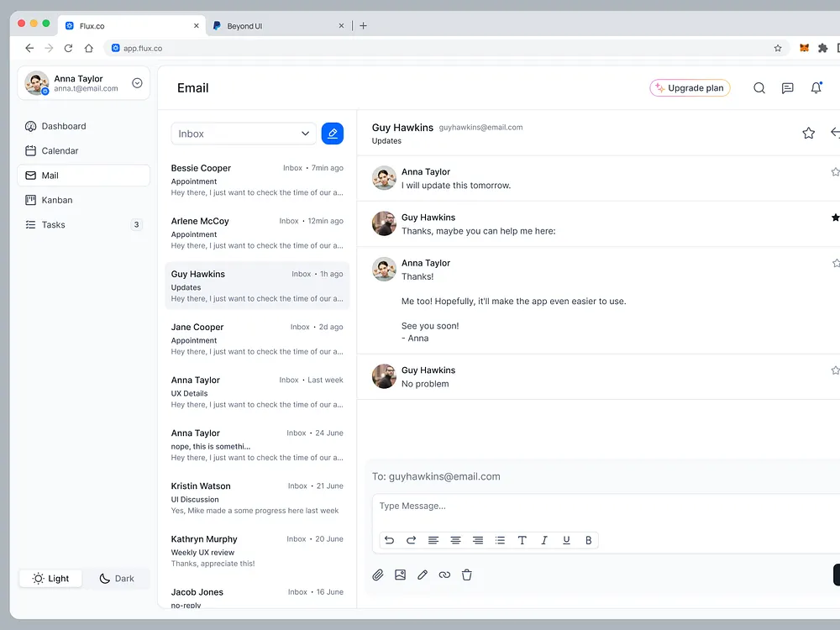Discard the draft using the trash icon
Viewport: 840px width, 630px height.
[x=467, y=575]
